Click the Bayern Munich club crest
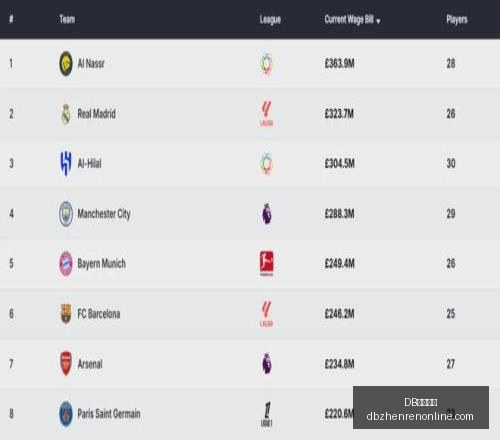The width and height of the screenshot is (500, 440). pyautogui.click(x=66, y=264)
